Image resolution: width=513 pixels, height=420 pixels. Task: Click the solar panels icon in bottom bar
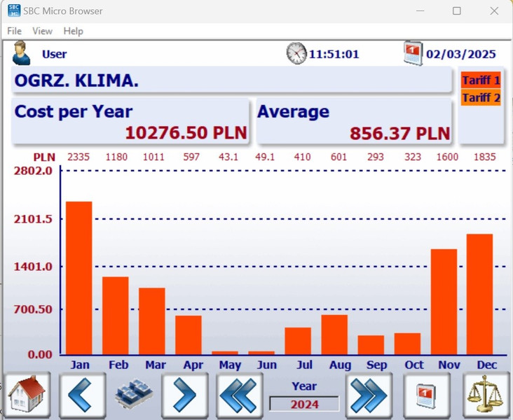(x=133, y=395)
